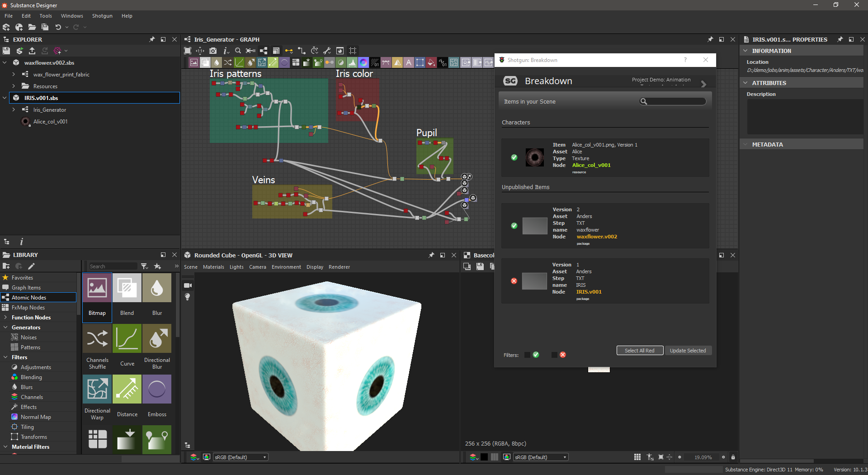Viewport: 868px width, 475px height.
Task: Pin the 3D View panel
Action: pyautogui.click(x=431, y=255)
